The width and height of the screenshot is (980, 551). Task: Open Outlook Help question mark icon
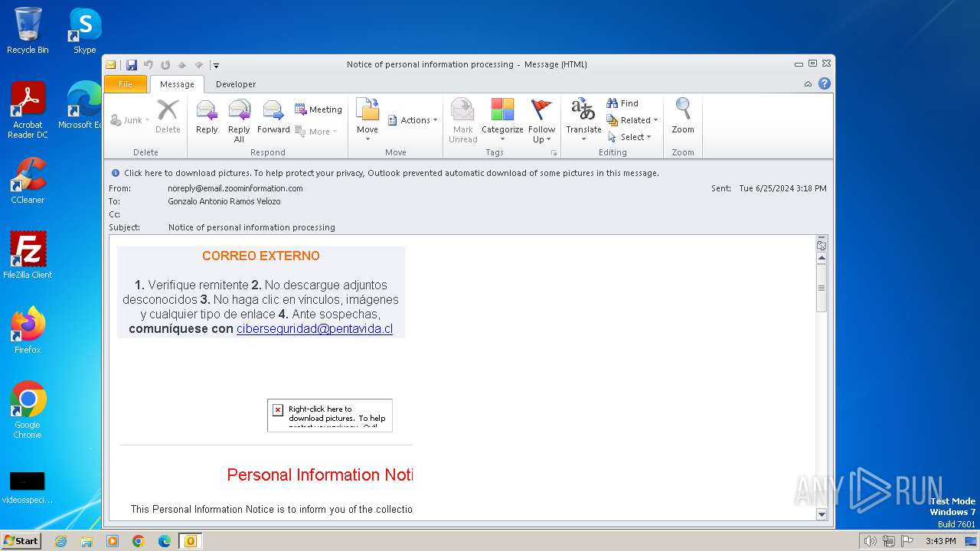tap(825, 83)
